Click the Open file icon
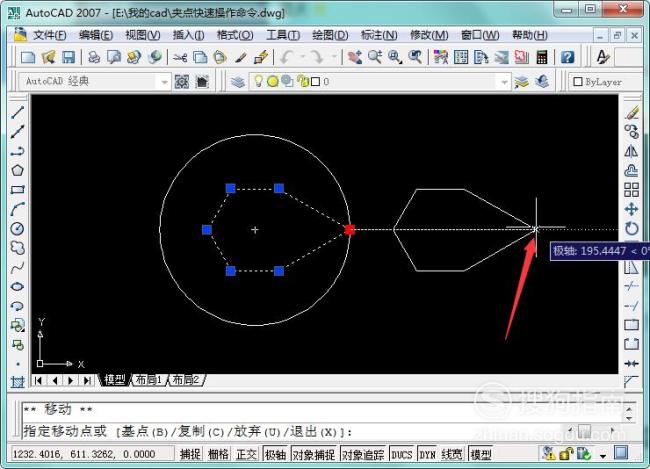 coord(49,57)
